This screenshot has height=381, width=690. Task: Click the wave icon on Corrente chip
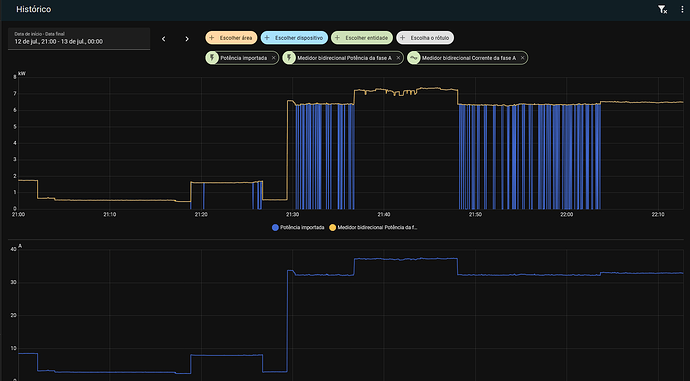pyautogui.click(x=414, y=58)
